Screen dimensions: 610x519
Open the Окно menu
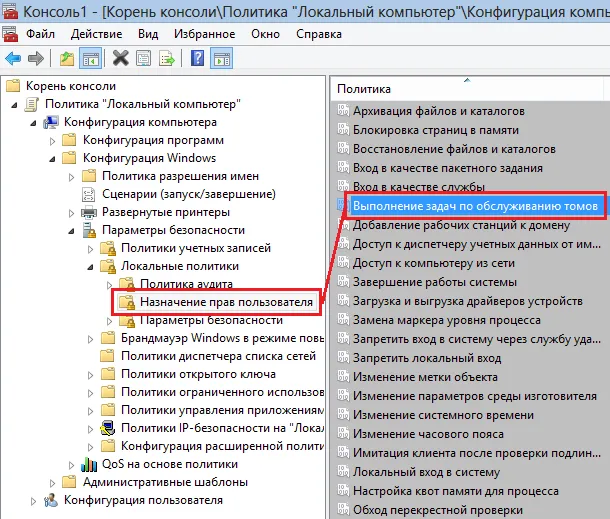(x=265, y=34)
